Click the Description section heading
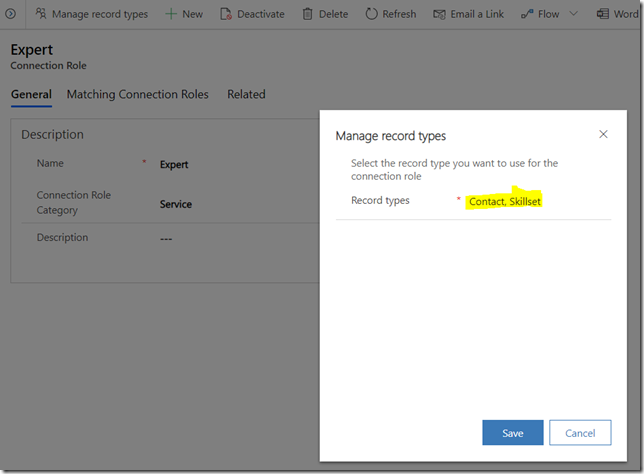The height and width of the screenshot is (474, 644). coord(52,135)
